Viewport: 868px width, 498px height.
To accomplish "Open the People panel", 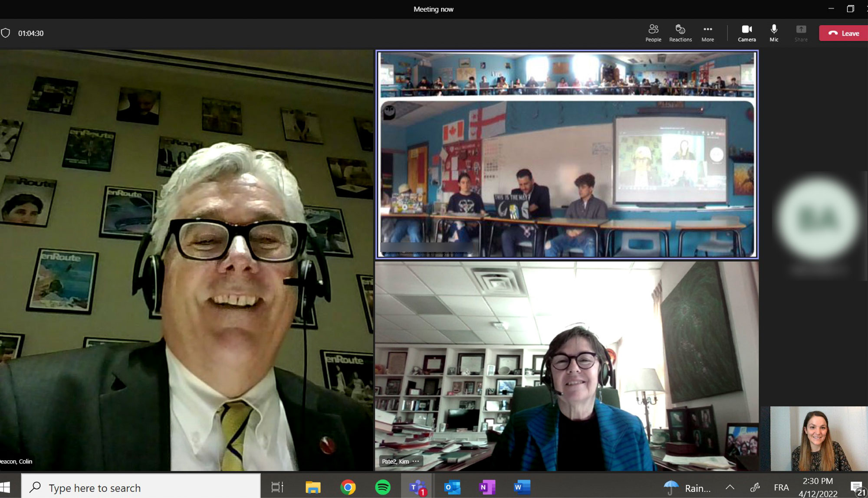I will [653, 33].
